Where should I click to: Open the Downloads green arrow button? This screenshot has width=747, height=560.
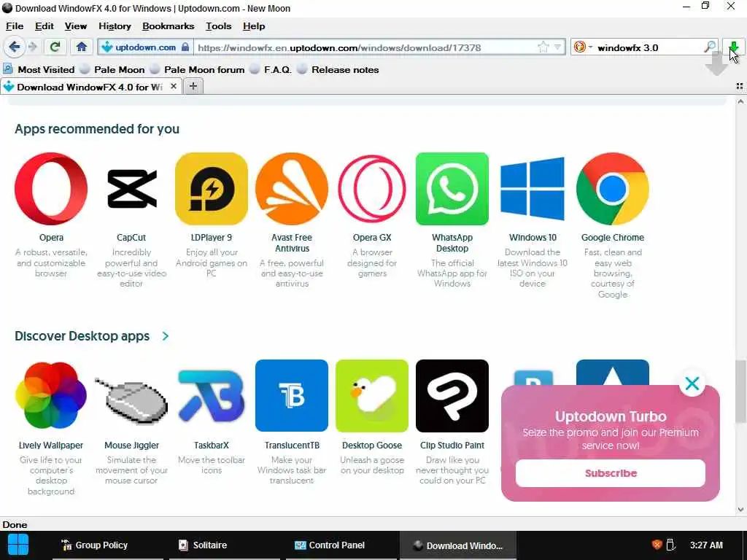coord(734,47)
